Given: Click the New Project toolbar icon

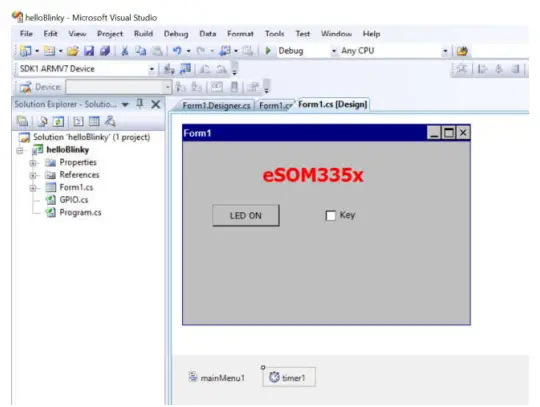Looking at the screenshot, I should pos(26,51).
